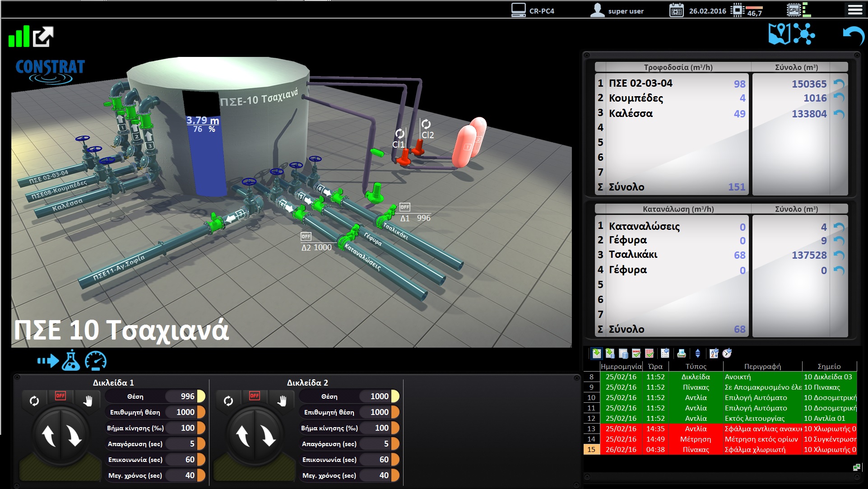Image resolution: width=868 pixels, height=489 pixels.
Task: Switch Δικλείδα 1 to manual hand mode
Action: [88, 400]
